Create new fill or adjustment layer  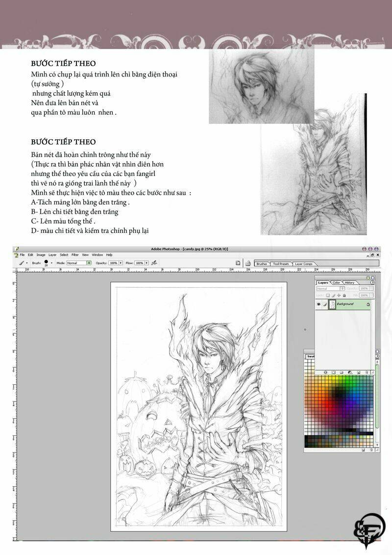(x=349, y=373)
